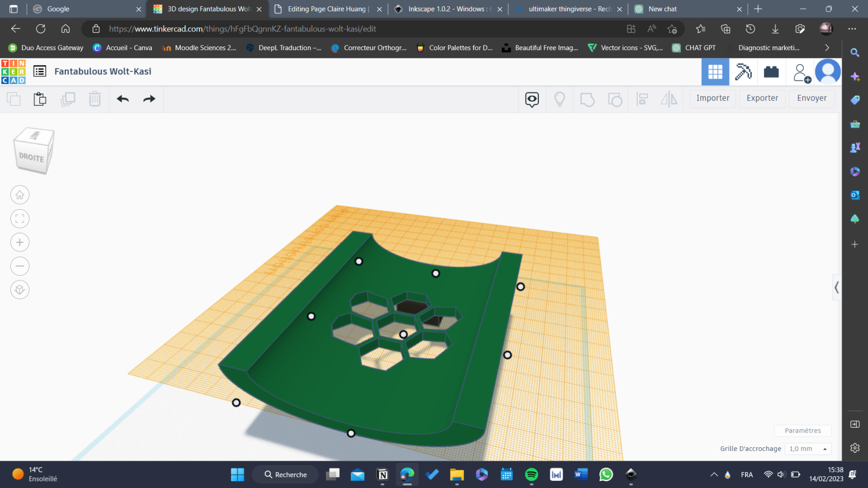Open the Tinkercad logo home link
This screenshot has width=868, height=488.
coord(13,72)
